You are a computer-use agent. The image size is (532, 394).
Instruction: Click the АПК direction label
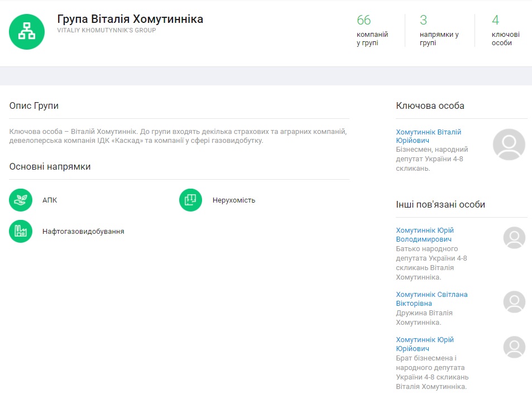tap(50, 200)
